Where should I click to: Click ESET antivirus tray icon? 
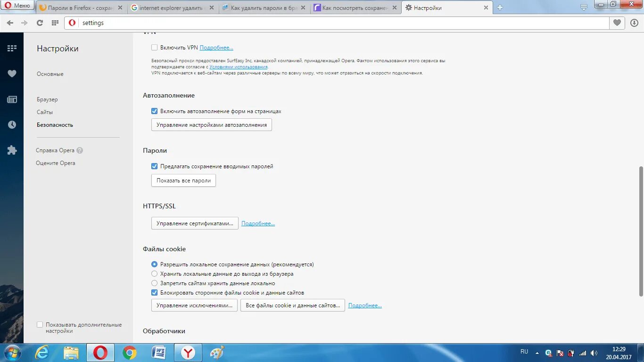point(549,353)
